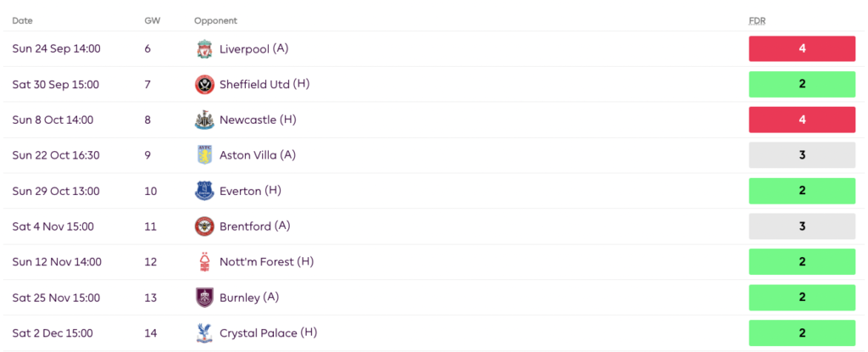Click the green difficulty 2 box for Everton
The image size is (868, 352).
pos(802,192)
